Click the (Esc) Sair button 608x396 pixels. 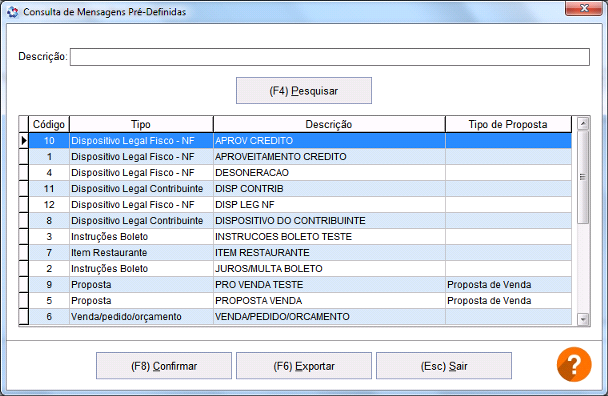point(444,366)
